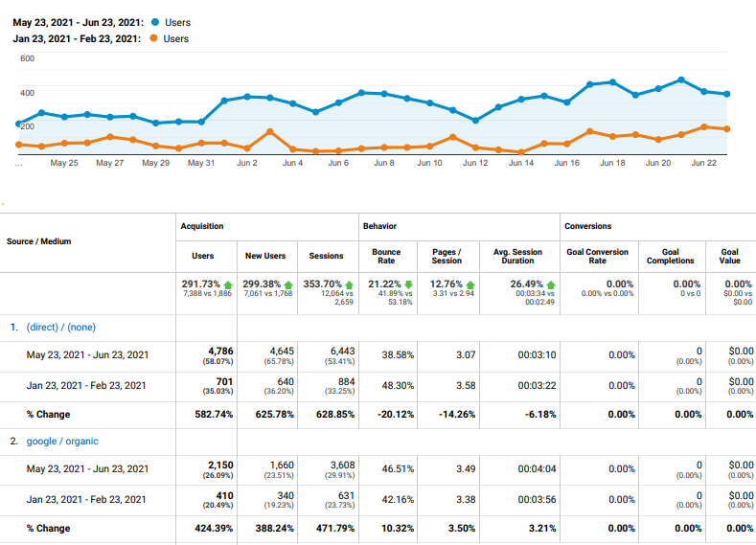Click the 4,645 new users cell

pos(282,352)
